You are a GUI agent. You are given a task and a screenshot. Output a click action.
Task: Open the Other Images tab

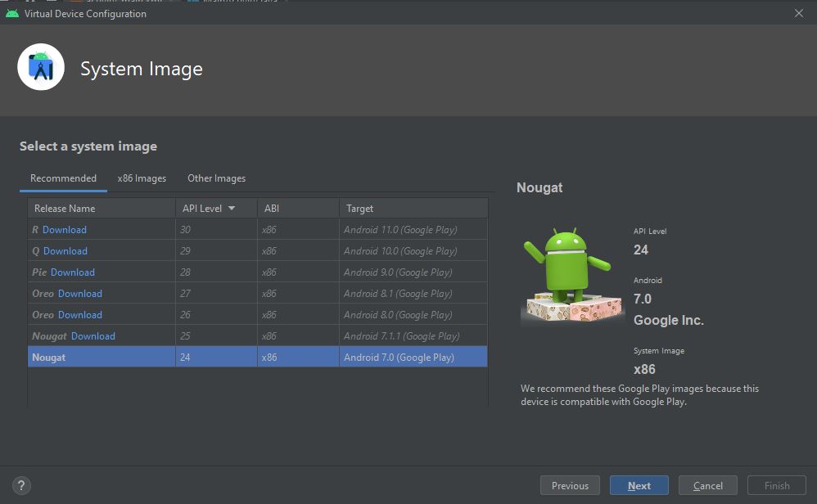[x=216, y=178]
